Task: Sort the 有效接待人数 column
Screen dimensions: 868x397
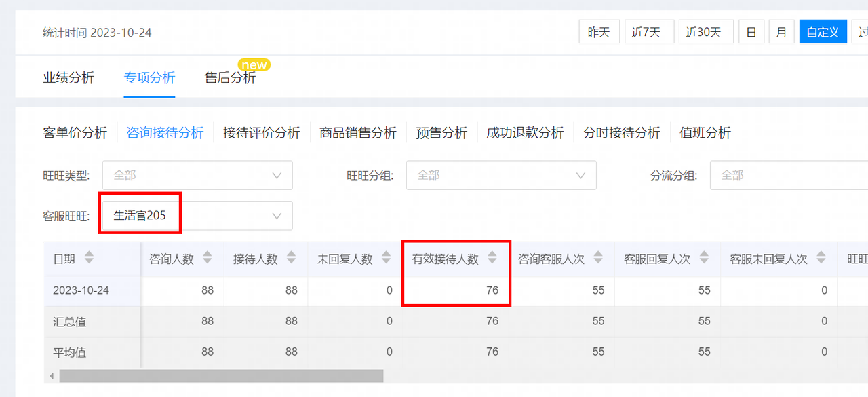Action: (x=492, y=259)
